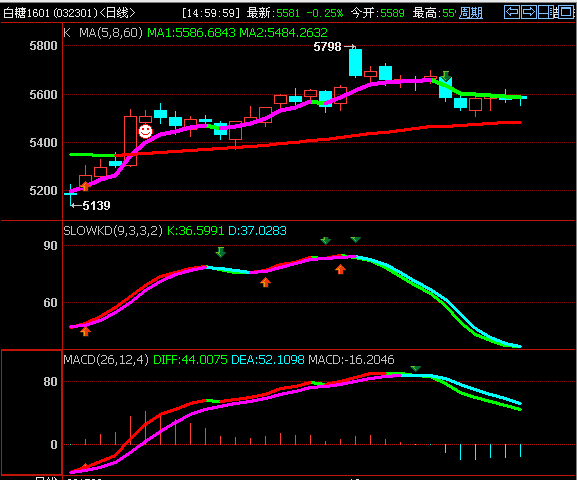Click the 0 axis label in MACD panel
The width and height of the screenshot is (577, 480).
click(x=54, y=445)
